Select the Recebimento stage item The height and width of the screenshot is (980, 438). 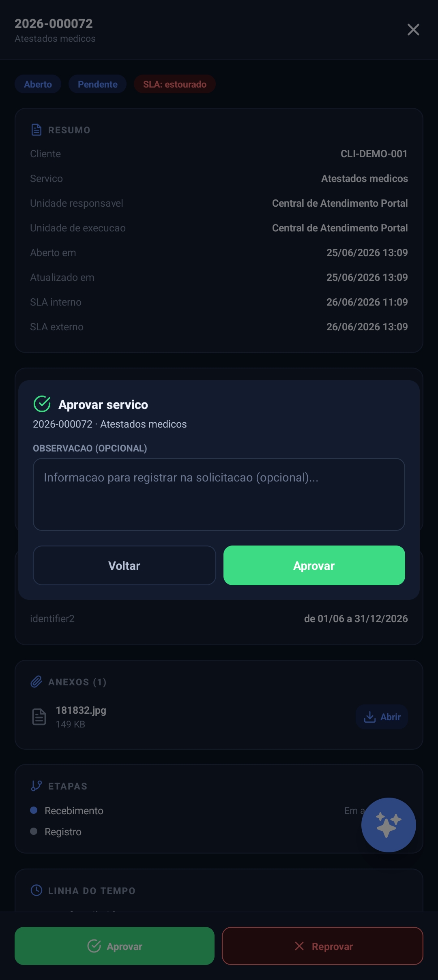pyautogui.click(x=74, y=811)
